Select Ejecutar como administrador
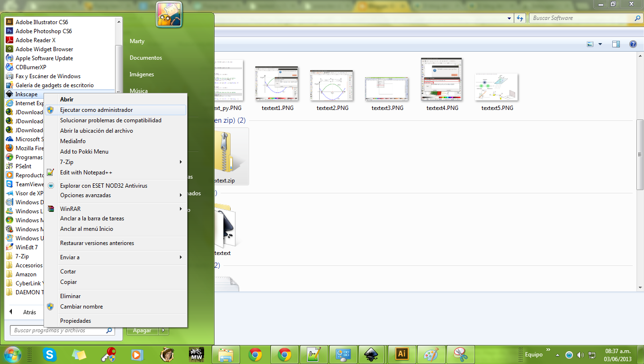This screenshot has height=364, width=644. click(116, 110)
